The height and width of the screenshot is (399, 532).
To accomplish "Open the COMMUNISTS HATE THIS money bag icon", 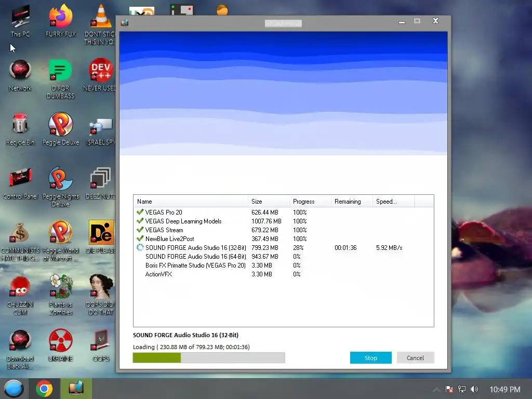I will (20, 241).
